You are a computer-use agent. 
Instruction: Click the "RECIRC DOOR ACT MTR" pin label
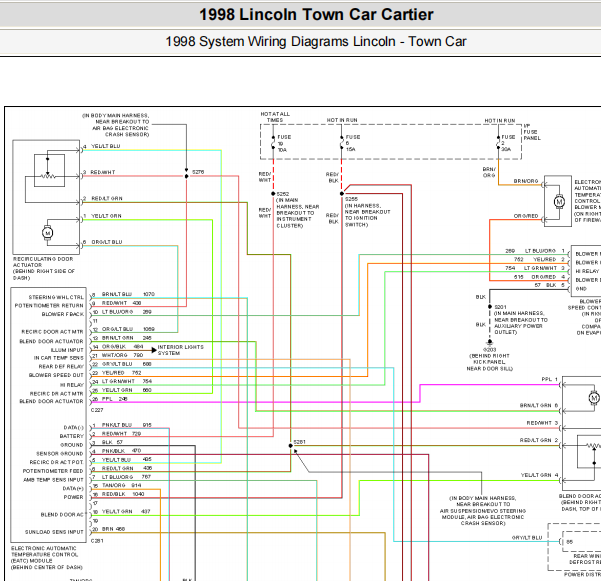point(52,332)
